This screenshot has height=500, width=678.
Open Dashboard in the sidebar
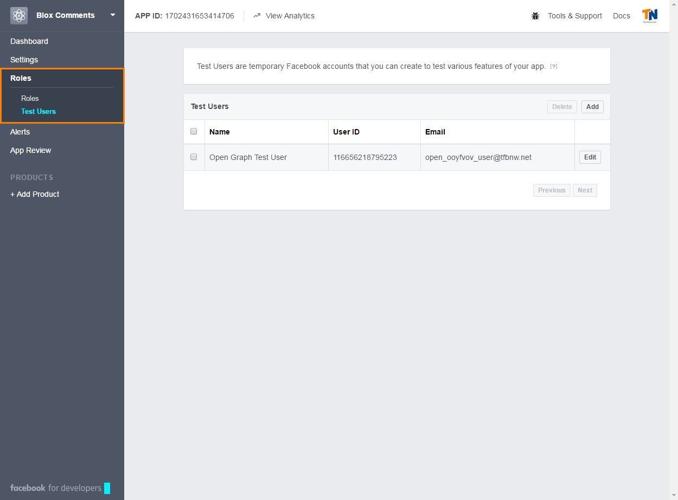pyautogui.click(x=29, y=41)
